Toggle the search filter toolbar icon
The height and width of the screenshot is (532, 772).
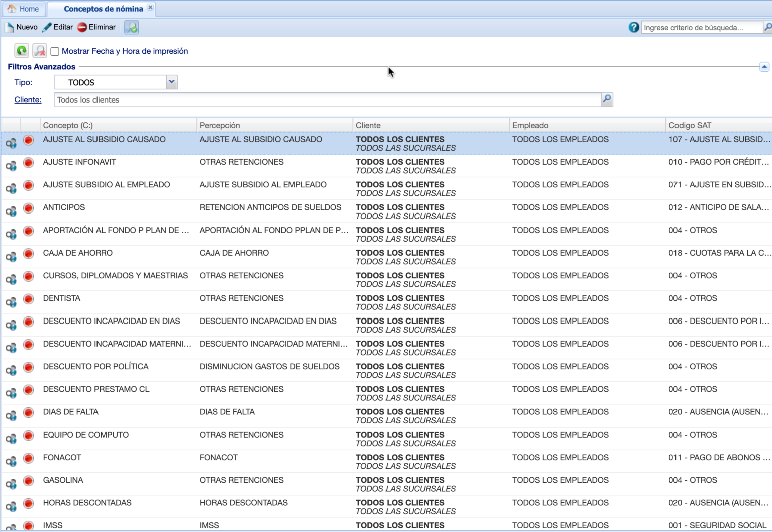(132, 27)
